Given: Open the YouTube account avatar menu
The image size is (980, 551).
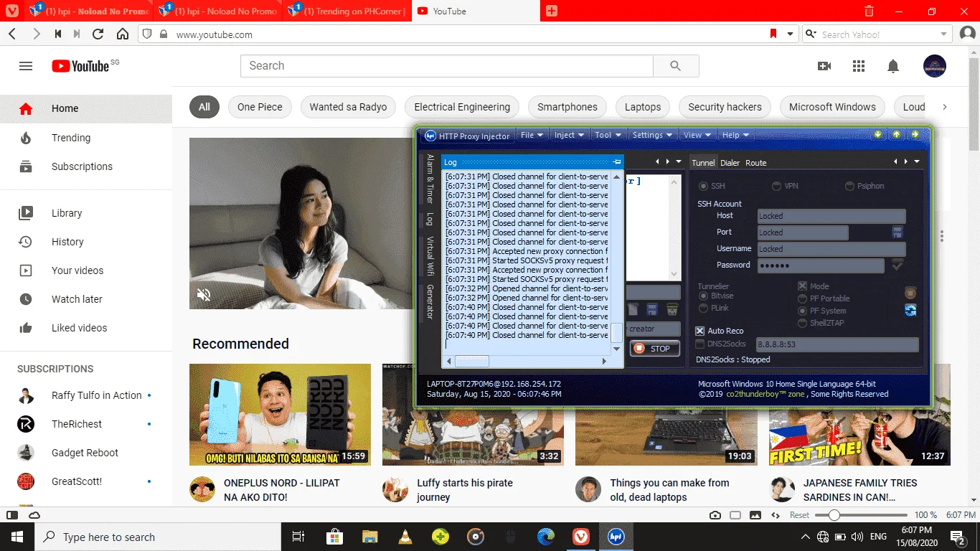Looking at the screenshot, I should 935,66.
